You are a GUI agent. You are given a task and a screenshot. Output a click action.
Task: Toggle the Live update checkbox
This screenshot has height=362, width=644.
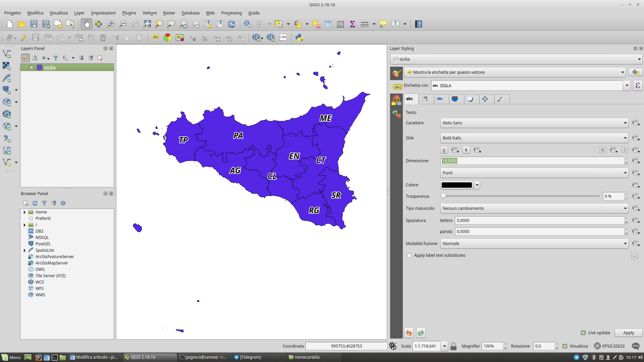583,333
